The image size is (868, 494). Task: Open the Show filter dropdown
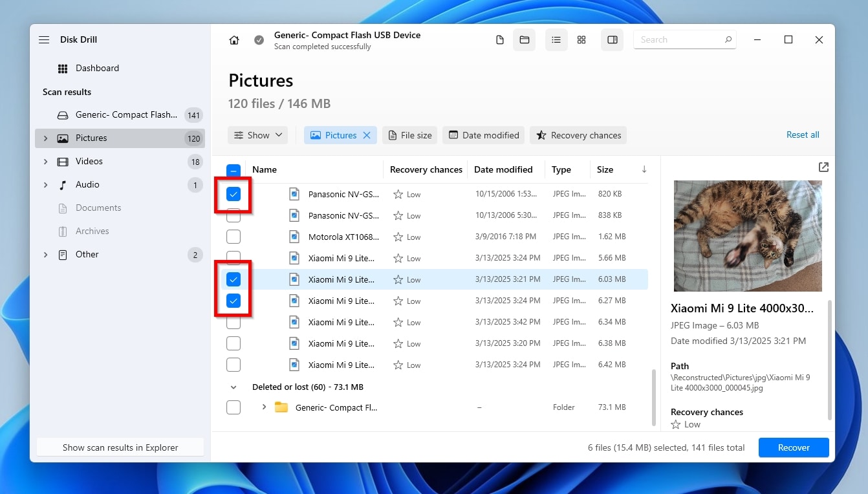click(257, 135)
